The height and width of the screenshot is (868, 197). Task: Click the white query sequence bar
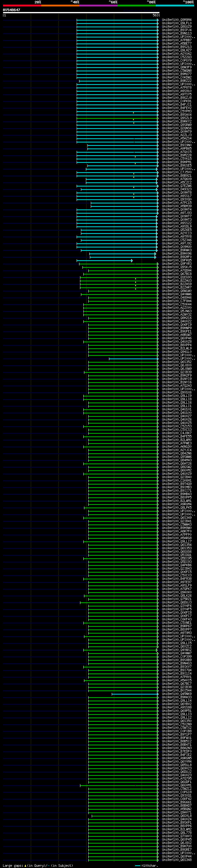pyautogui.click(x=81, y=12)
